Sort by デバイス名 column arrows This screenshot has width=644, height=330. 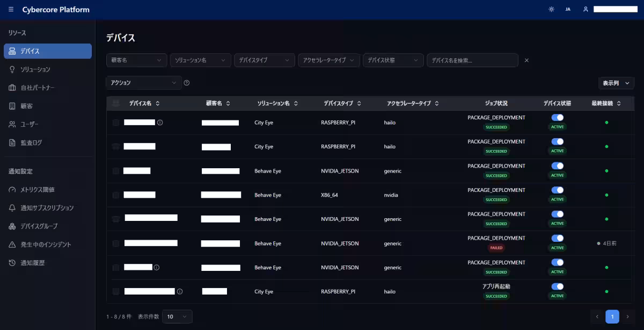[x=158, y=103]
